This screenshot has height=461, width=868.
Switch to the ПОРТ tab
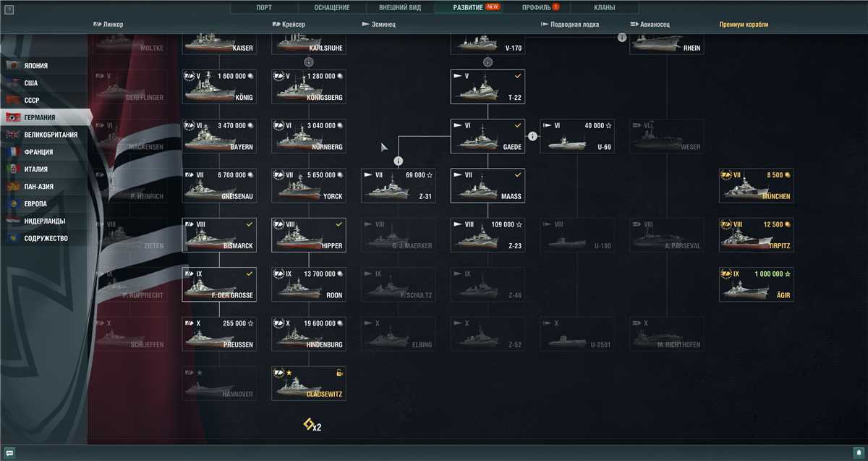pos(264,7)
